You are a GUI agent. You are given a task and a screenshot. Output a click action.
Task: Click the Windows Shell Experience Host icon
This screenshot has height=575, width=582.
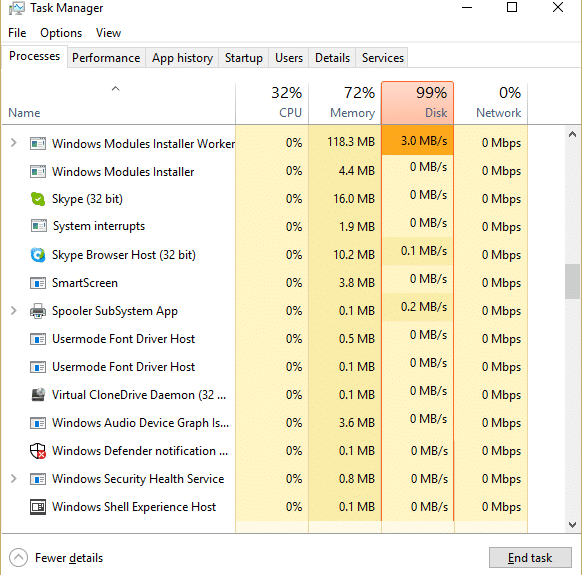point(38,507)
